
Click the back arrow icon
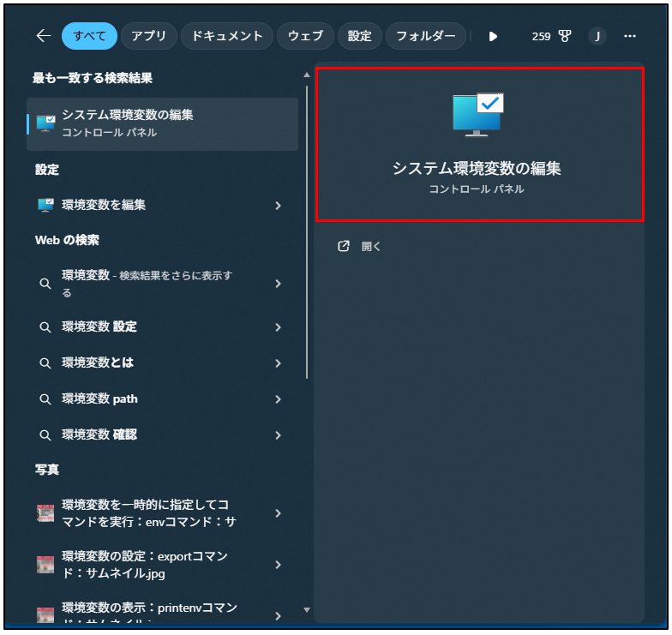[44, 36]
